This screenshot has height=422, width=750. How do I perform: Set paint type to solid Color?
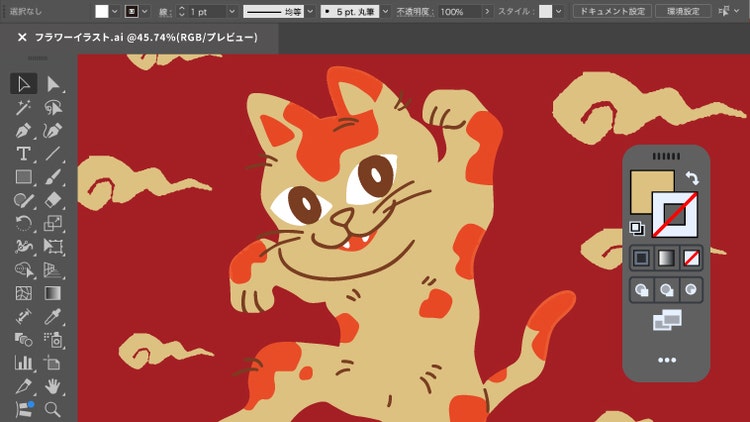(x=641, y=258)
